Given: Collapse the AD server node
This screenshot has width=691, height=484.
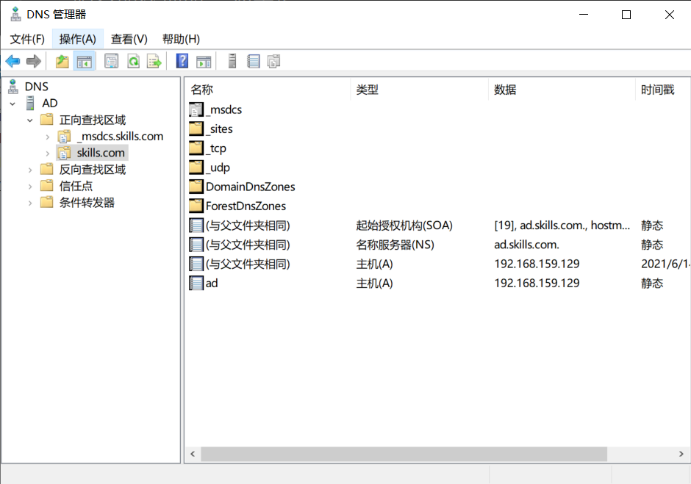Looking at the screenshot, I should pyautogui.click(x=13, y=104).
